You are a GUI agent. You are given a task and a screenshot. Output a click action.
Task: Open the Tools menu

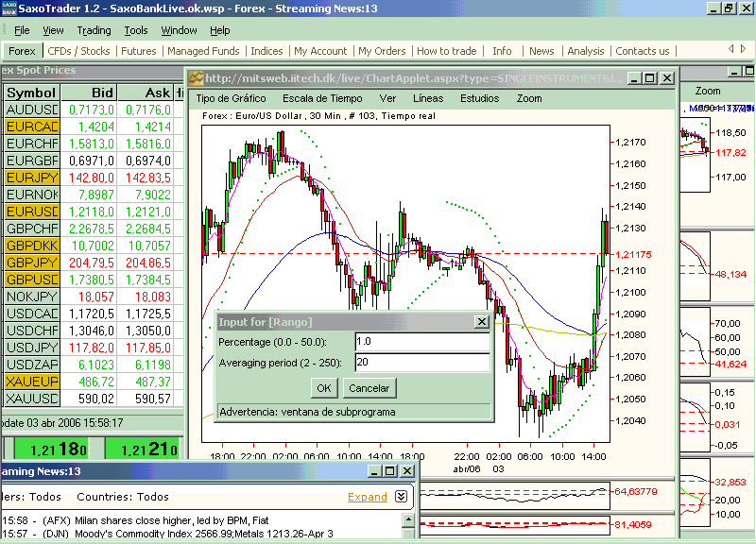tap(136, 30)
